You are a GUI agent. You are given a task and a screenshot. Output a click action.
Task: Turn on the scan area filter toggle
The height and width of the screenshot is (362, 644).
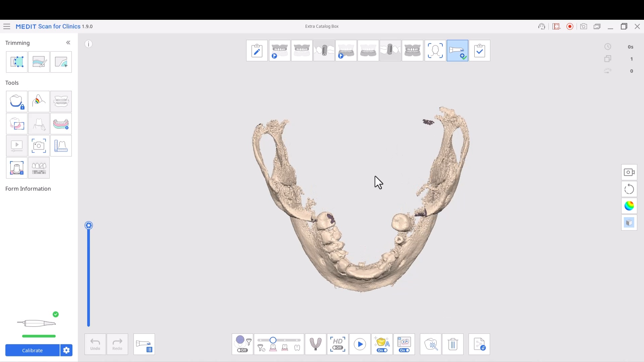coord(243,350)
